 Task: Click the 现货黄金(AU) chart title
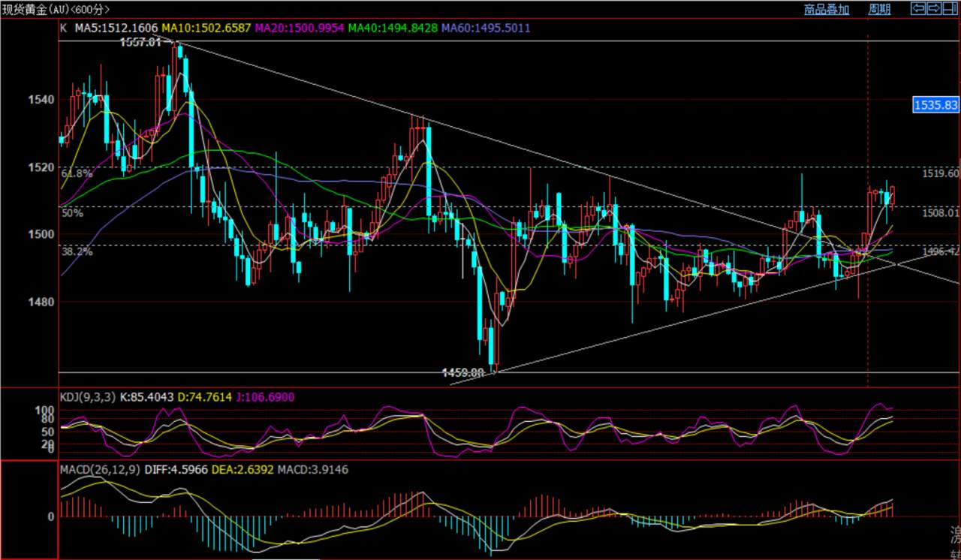[35, 10]
